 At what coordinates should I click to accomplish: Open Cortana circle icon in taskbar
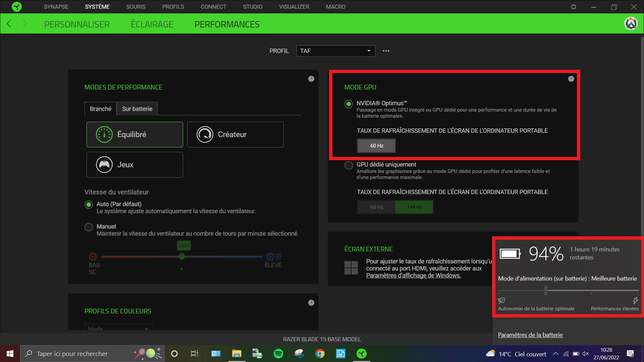(x=174, y=354)
